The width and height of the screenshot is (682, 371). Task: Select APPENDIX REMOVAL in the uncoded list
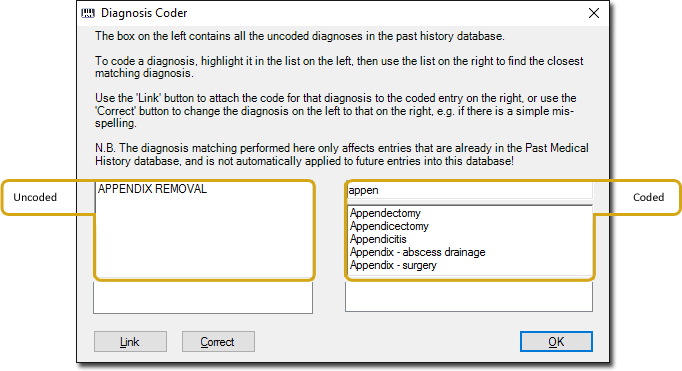[152, 189]
